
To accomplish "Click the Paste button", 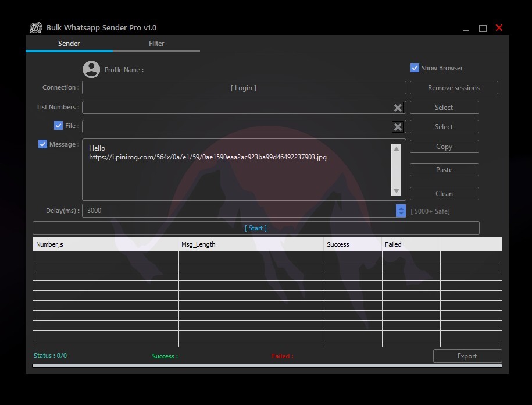I will [x=444, y=170].
